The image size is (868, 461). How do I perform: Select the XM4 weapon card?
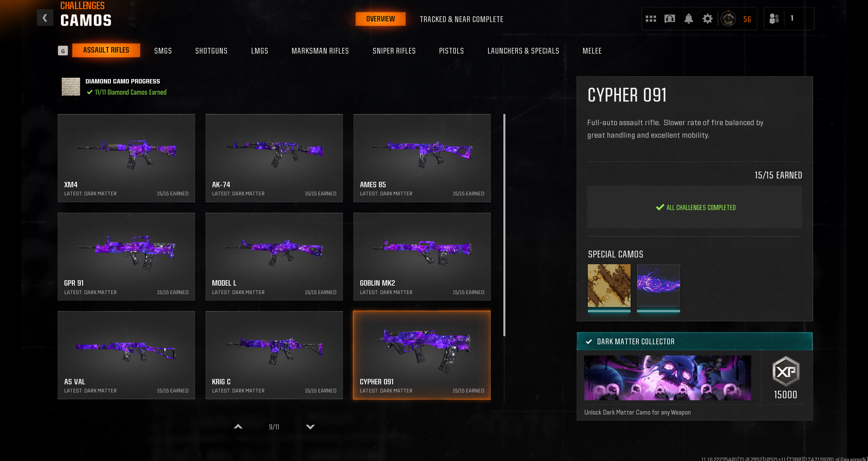tap(126, 158)
